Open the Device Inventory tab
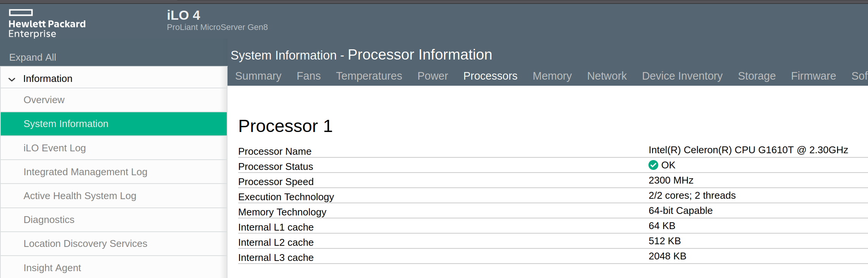This screenshot has width=868, height=278. [x=682, y=76]
